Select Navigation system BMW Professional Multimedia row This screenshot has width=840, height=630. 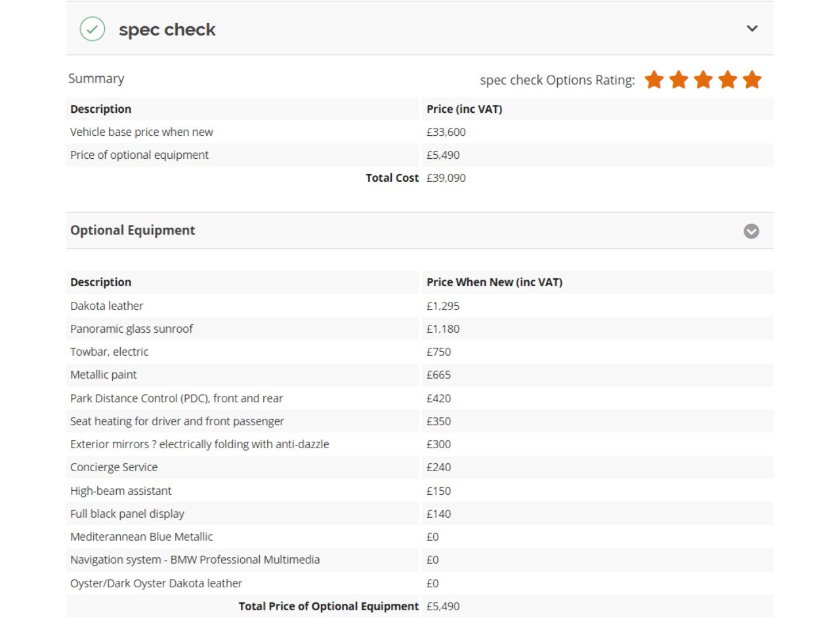[x=420, y=560]
